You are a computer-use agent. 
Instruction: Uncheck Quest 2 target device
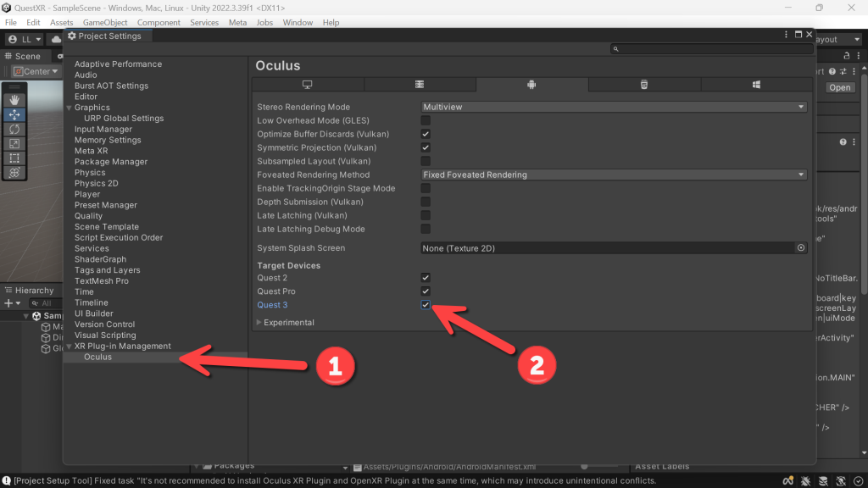[x=426, y=278]
